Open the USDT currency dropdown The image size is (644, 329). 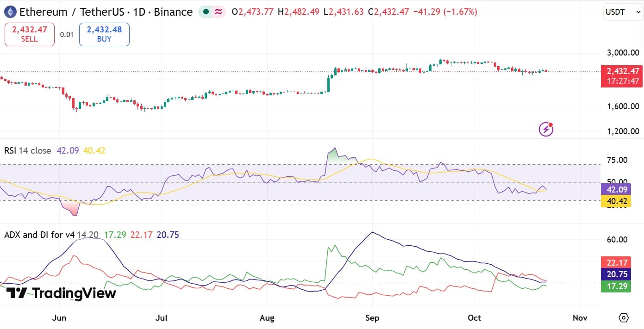tap(623, 12)
